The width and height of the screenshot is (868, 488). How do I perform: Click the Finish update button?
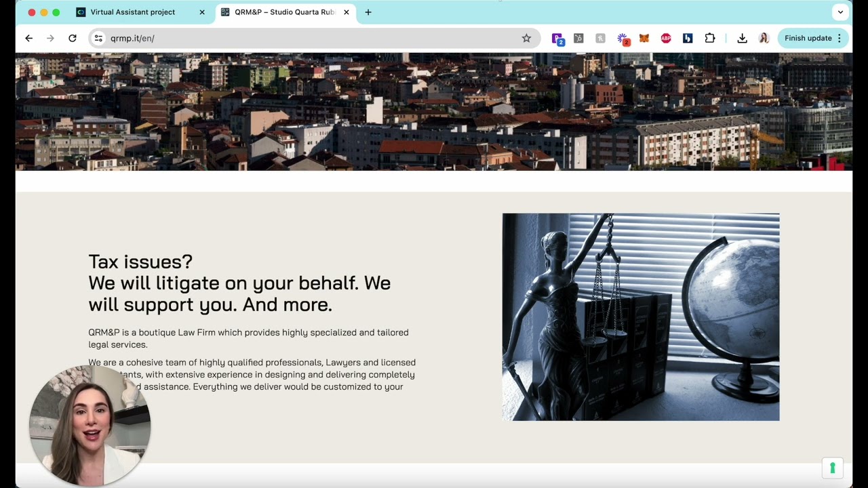click(x=808, y=39)
